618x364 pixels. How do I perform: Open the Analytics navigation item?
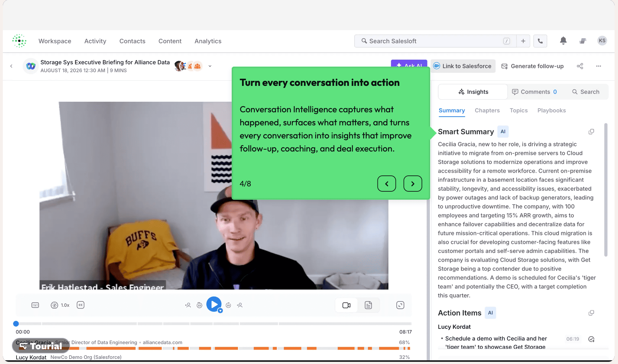(208, 41)
